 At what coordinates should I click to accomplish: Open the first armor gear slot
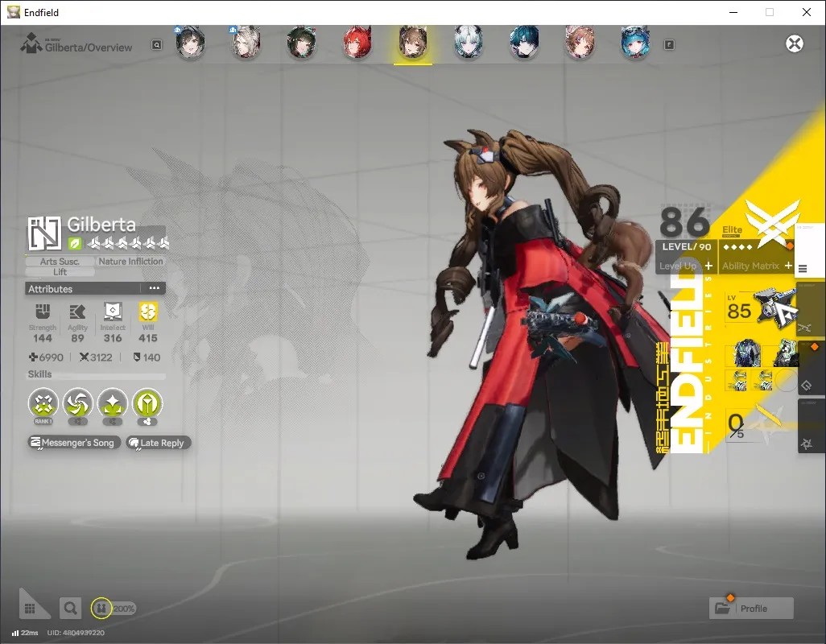click(x=747, y=353)
